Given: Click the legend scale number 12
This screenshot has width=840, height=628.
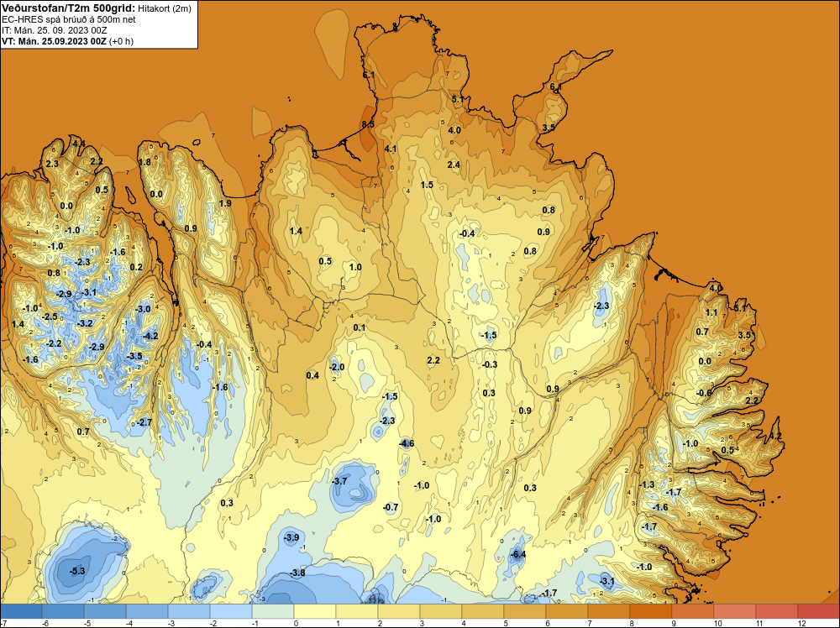Looking at the screenshot, I should (x=802, y=623).
